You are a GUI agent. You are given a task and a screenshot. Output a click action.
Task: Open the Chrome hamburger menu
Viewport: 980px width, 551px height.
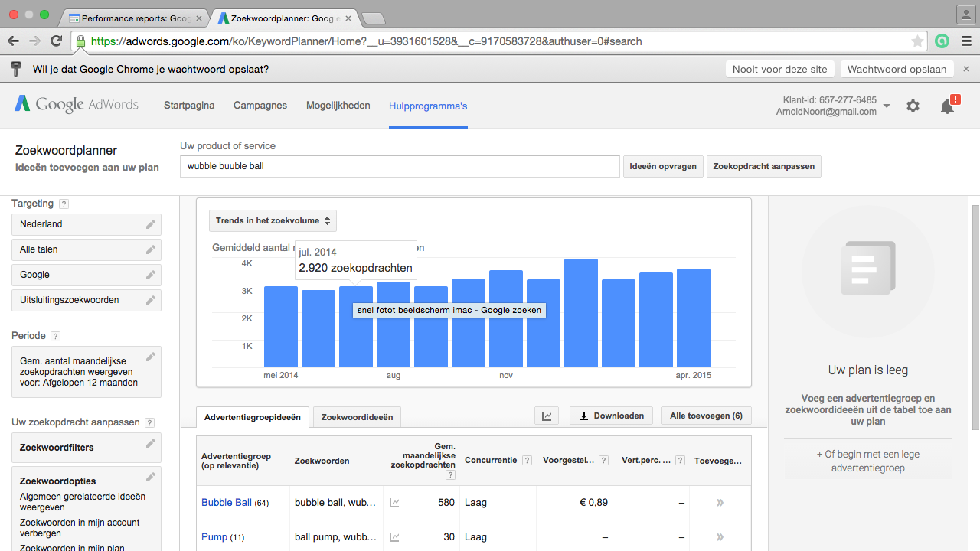(x=966, y=41)
